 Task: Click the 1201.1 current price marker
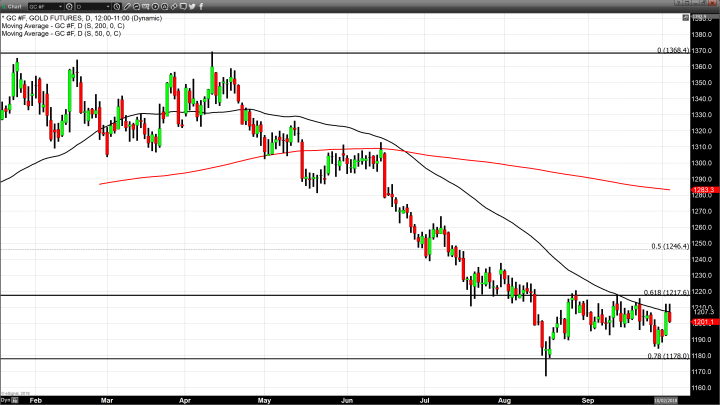click(x=704, y=321)
